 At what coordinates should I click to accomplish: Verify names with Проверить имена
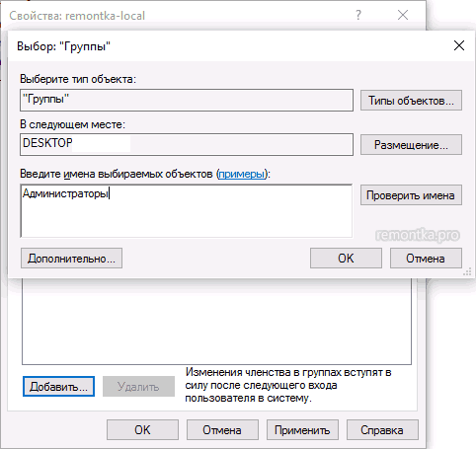tap(411, 195)
